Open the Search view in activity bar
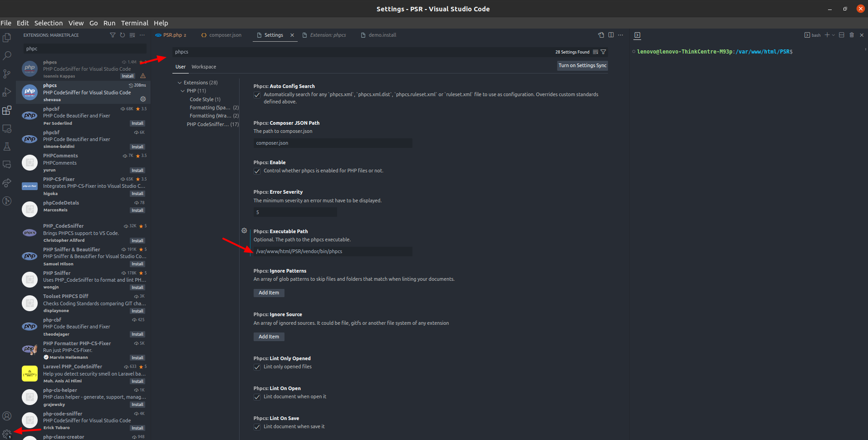This screenshot has height=440, width=868. pos(7,56)
